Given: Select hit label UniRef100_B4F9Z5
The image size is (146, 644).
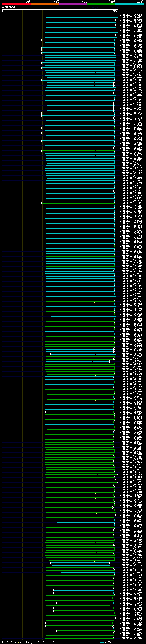Looking at the screenshot, I should (x=131, y=299).
